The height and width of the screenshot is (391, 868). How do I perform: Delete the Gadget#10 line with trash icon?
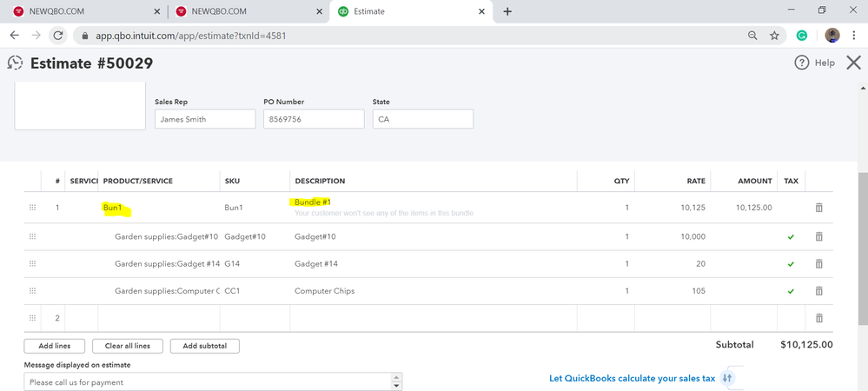(818, 236)
